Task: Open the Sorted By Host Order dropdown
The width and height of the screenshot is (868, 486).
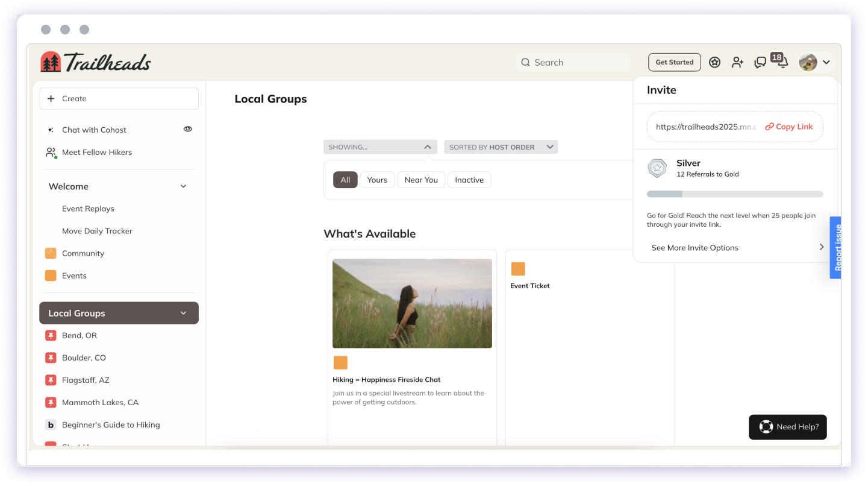Action: (501, 147)
